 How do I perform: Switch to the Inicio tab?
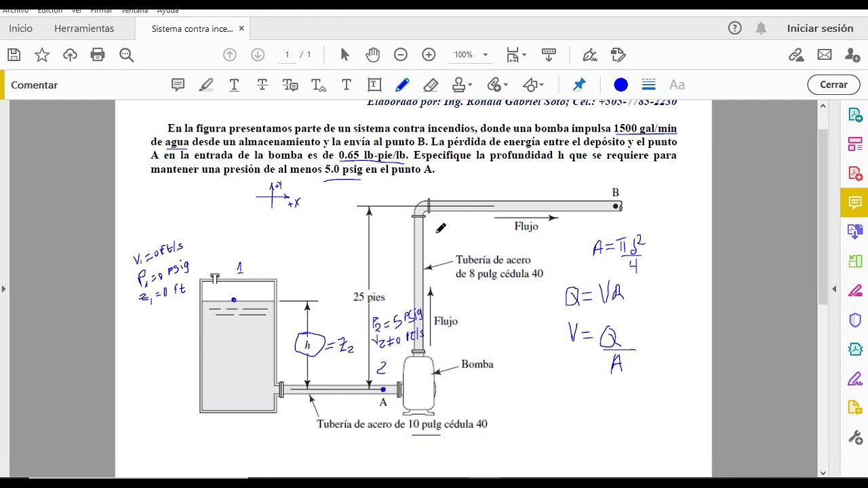(x=20, y=28)
